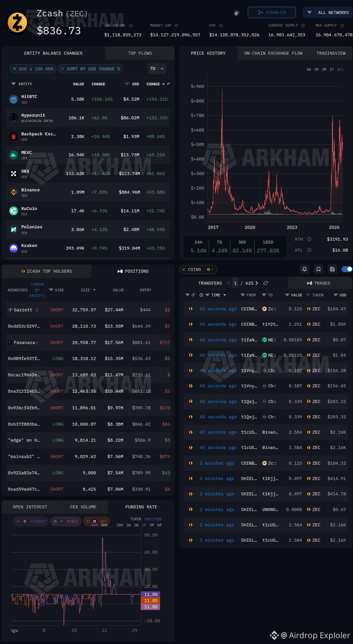The height and width of the screenshot is (644, 353).
Task: Click the Max Supply info icon
Action: pos(342,26)
